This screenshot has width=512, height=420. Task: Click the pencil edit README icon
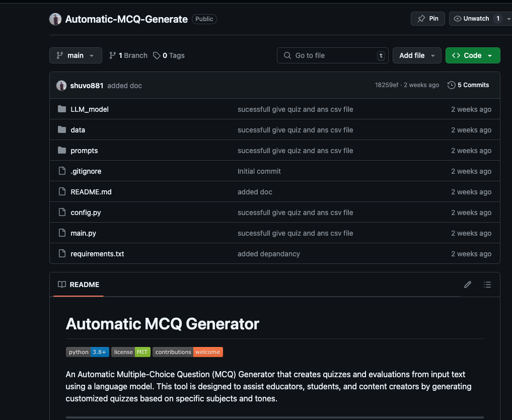pos(468,285)
